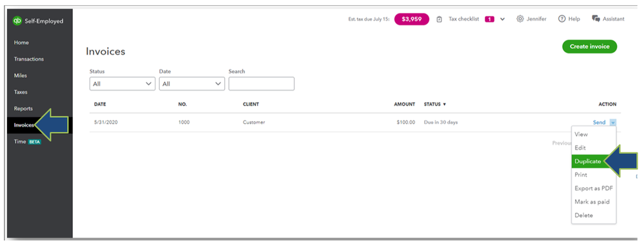Click the AMOUNT column header
The width and height of the screenshot is (644, 242).
pyautogui.click(x=405, y=104)
